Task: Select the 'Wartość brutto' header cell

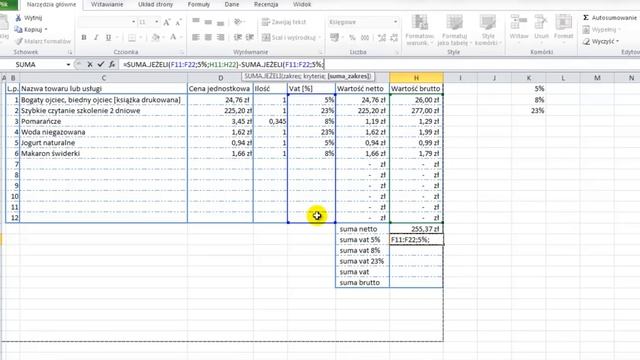Action: point(416,89)
